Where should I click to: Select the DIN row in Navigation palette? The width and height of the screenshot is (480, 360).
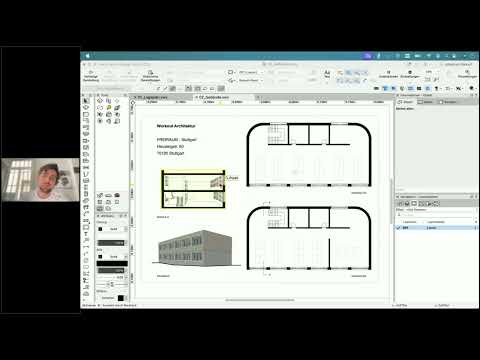437,228
